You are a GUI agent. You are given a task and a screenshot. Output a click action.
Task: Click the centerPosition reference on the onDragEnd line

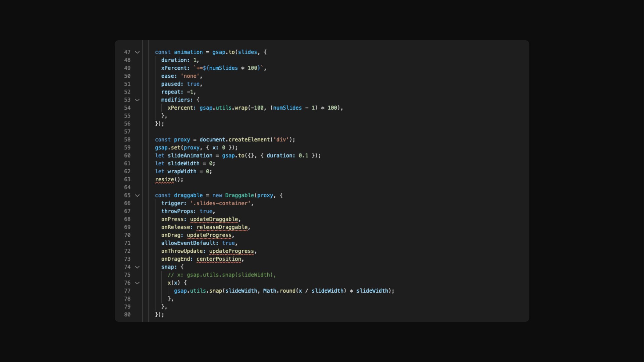[x=219, y=259]
